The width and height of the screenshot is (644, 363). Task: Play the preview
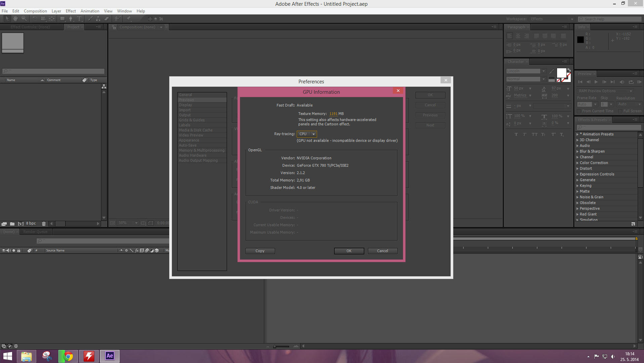[596, 82]
